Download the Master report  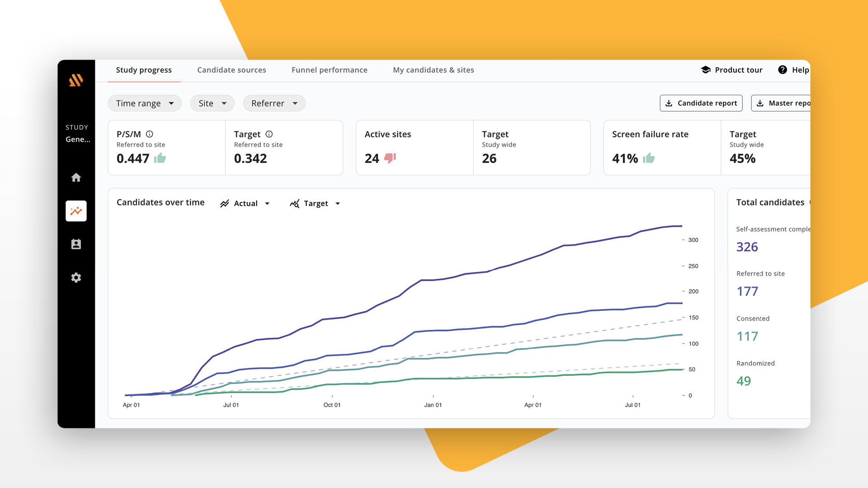tap(787, 103)
